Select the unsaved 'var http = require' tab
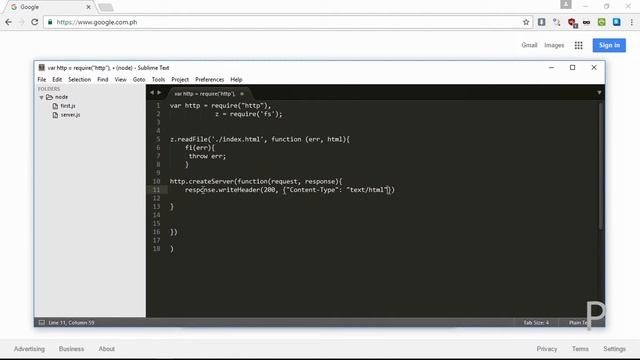The image size is (640, 360). (204, 94)
